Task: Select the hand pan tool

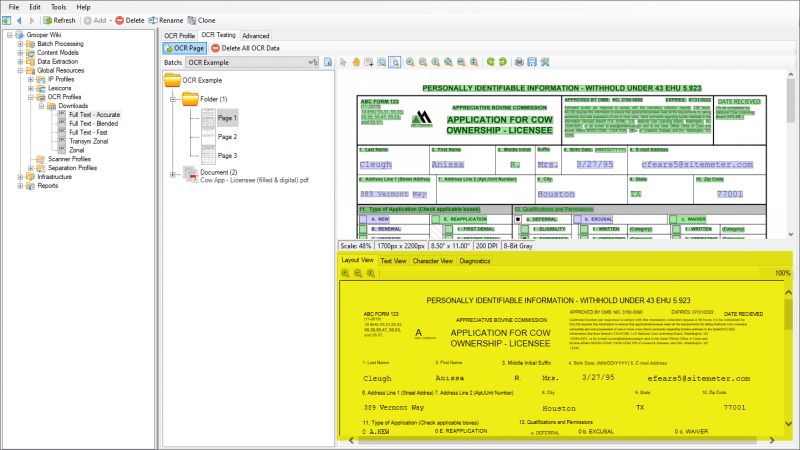Action: point(355,62)
